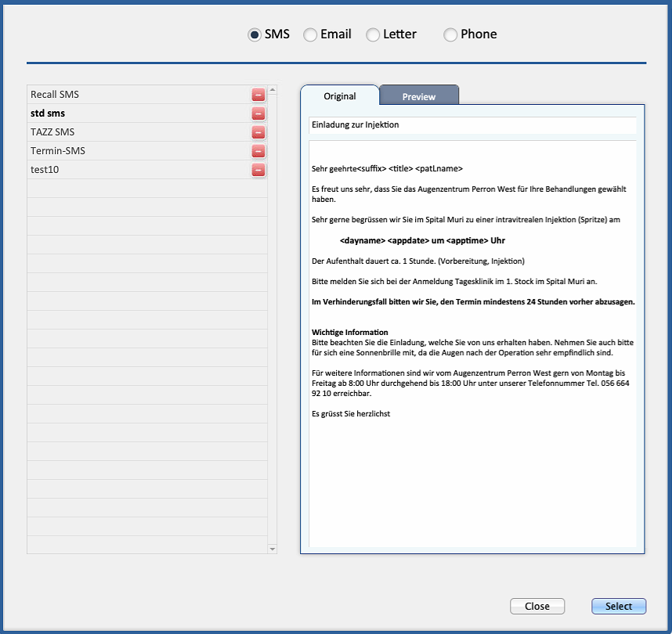Click the Select button
This screenshot has width=672, height=634.
coord(619,606)
